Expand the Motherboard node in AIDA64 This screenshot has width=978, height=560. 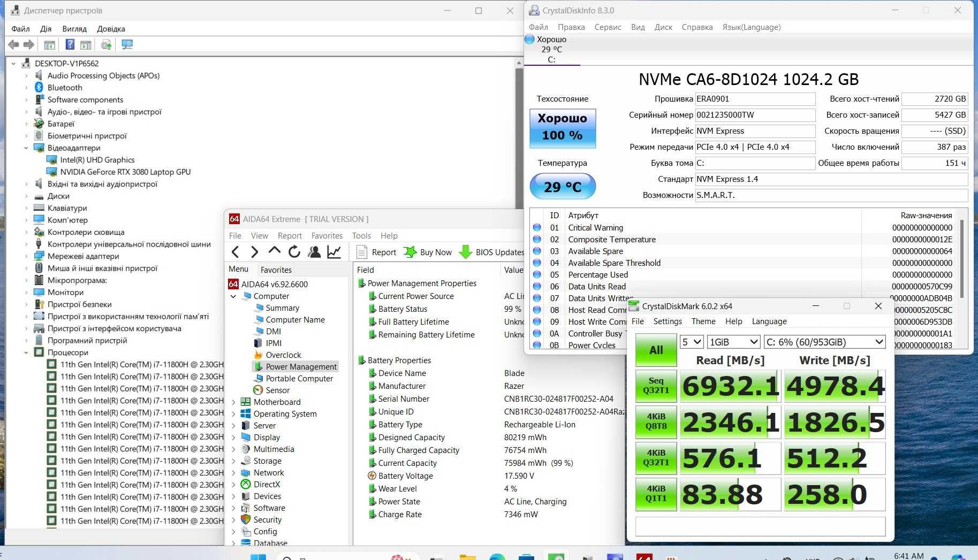tap(233, 402)
